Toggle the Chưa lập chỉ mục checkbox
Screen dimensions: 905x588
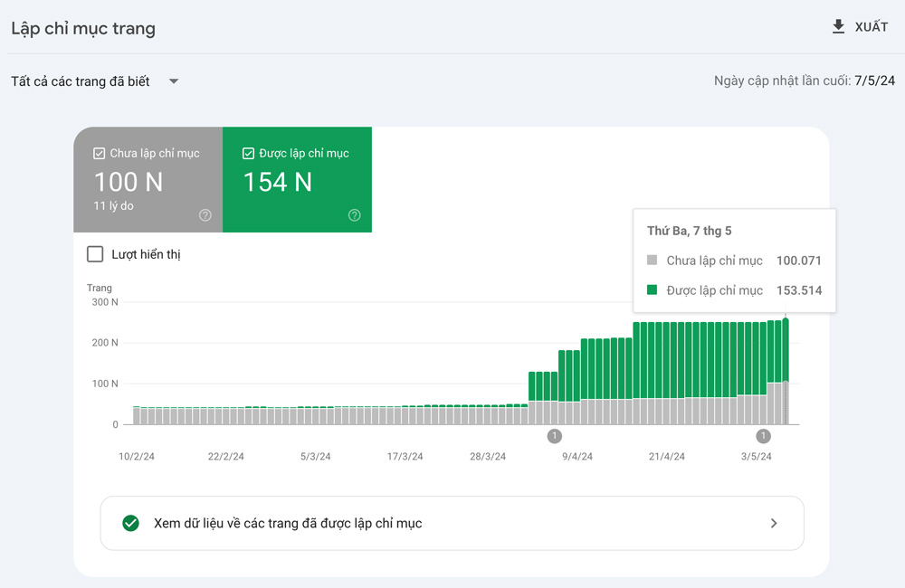point(100,154)
